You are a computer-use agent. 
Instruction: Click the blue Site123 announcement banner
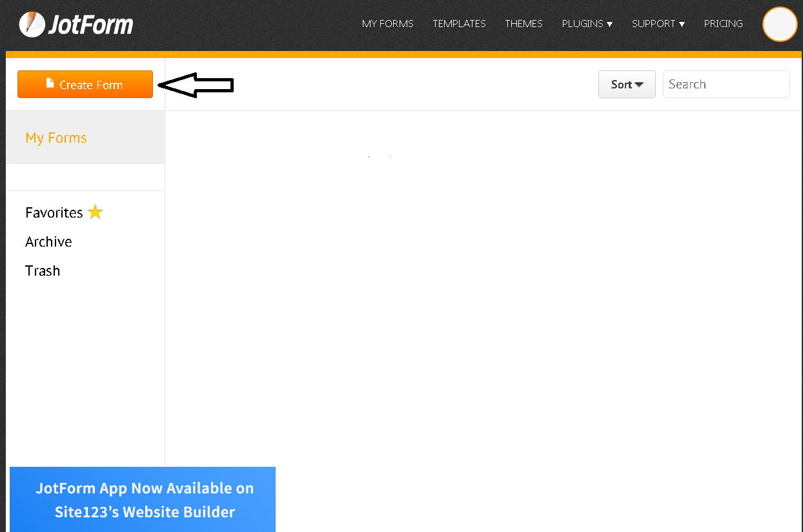(x=142, y=500)
